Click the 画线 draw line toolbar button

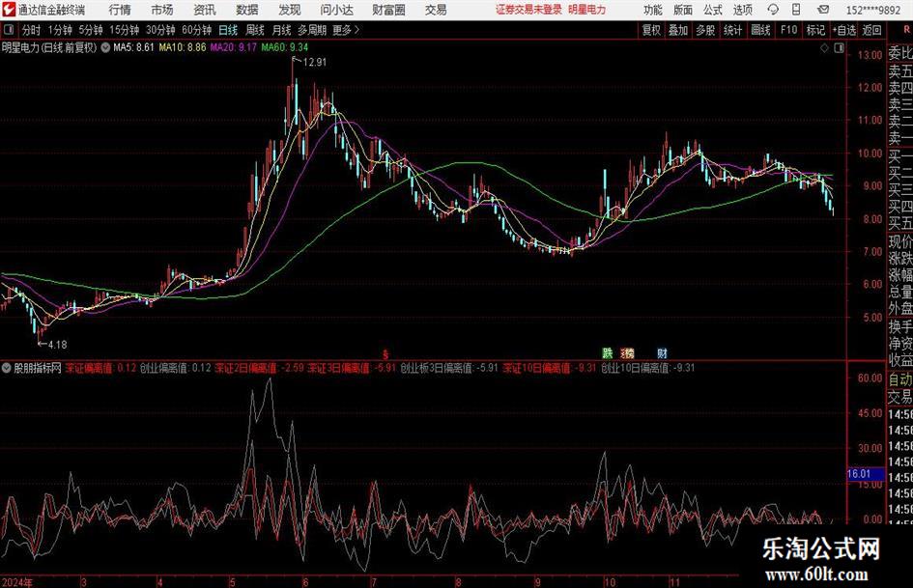760,30
